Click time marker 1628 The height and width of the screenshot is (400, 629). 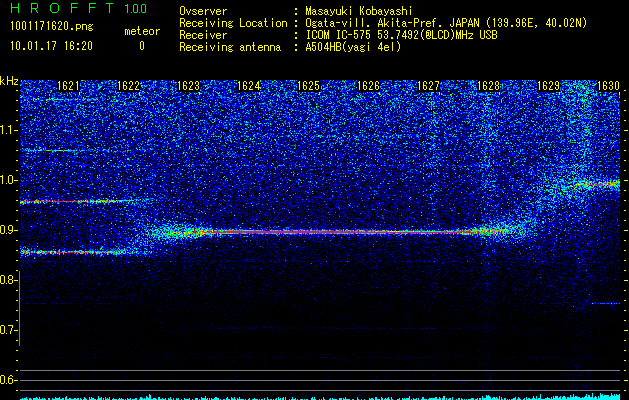click(x=488, y=86)
